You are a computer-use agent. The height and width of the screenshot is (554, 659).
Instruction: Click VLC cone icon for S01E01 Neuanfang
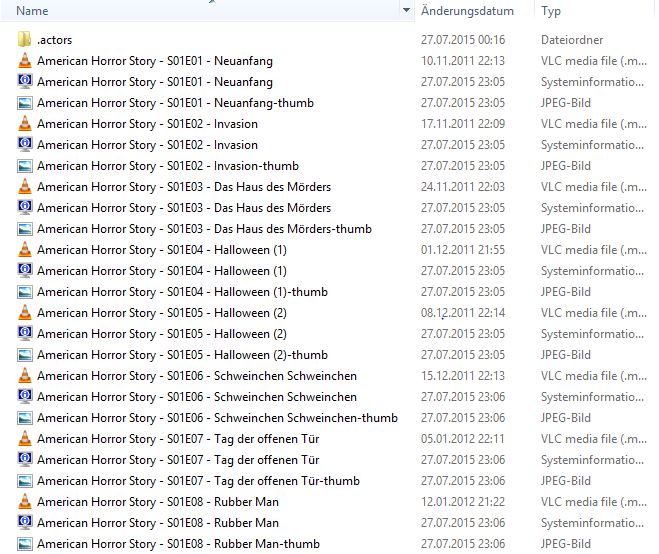pyautogui.click(x=25, y=61)
